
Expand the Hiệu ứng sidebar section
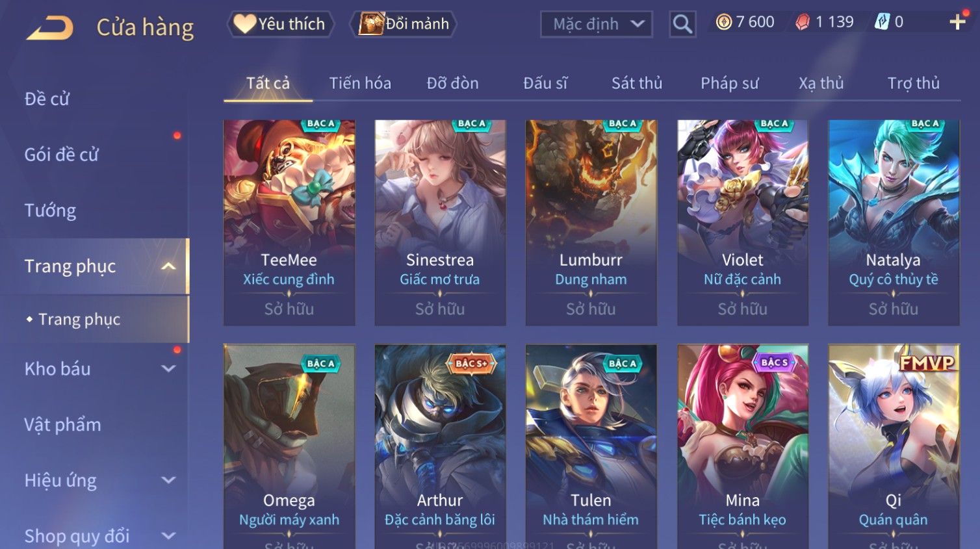pyautogui.click(x=168, y=481)
